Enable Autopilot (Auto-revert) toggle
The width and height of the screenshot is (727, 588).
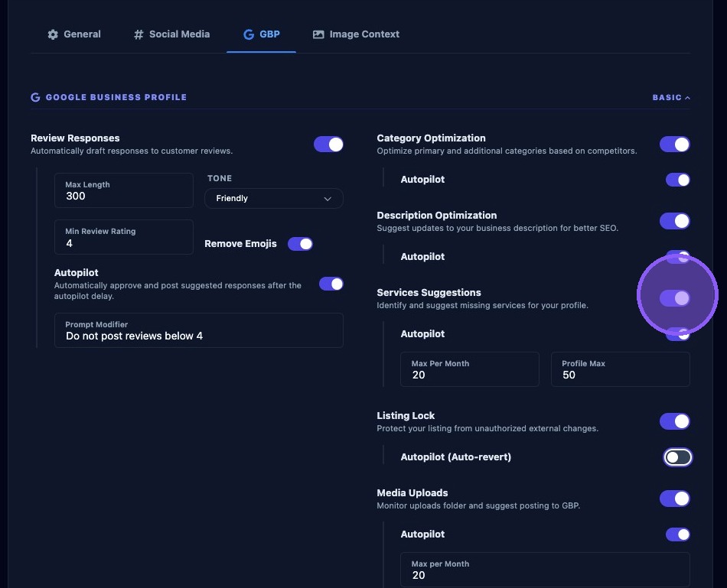pyautogui.click(x=677, y=457)
